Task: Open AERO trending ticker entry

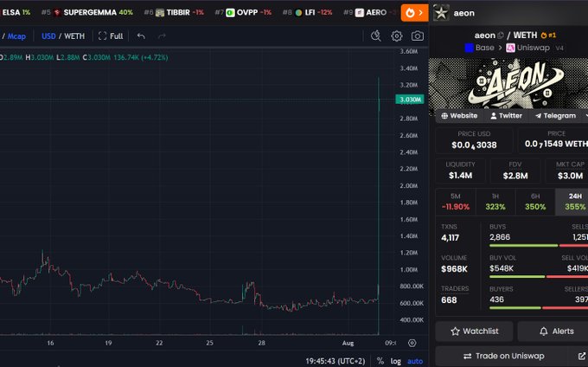Action: (x=371, y=13)
